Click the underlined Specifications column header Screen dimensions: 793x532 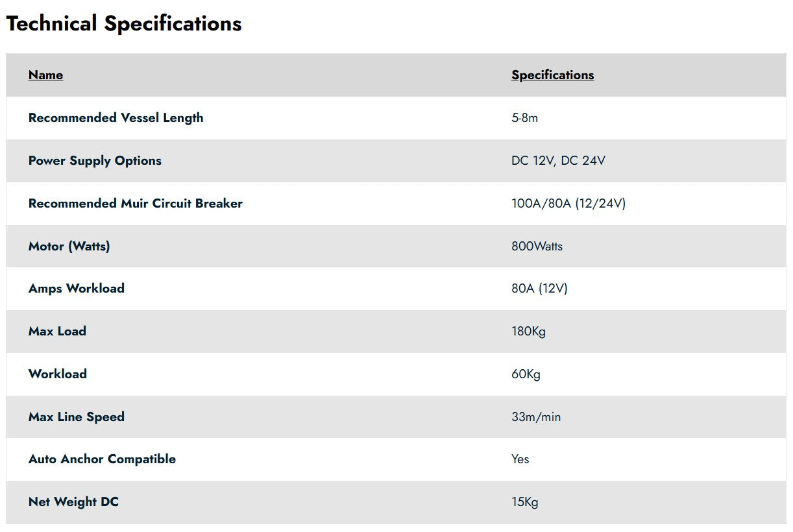[552, 75]
